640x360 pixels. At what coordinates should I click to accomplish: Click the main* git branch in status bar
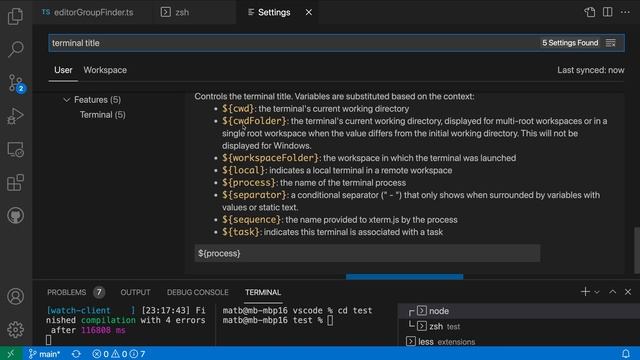coord(44,354)
